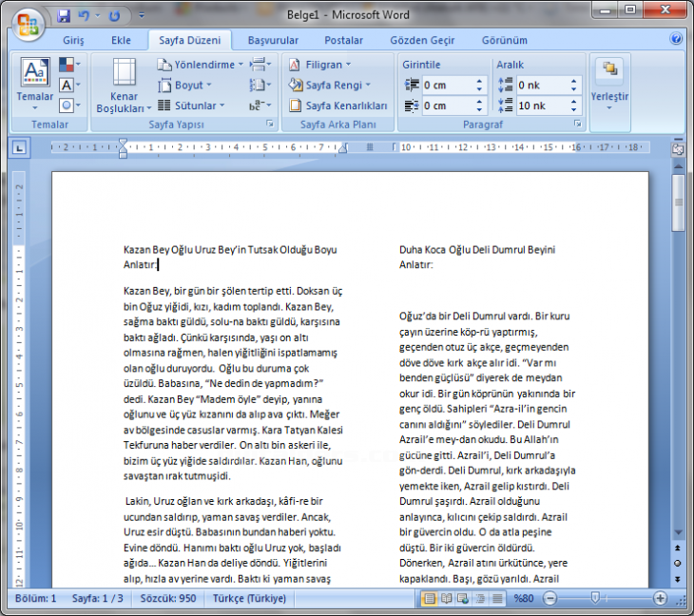The width and height of the screenshot is (694, 616).
Task: Open select browse object button
Action: point(678,563)
